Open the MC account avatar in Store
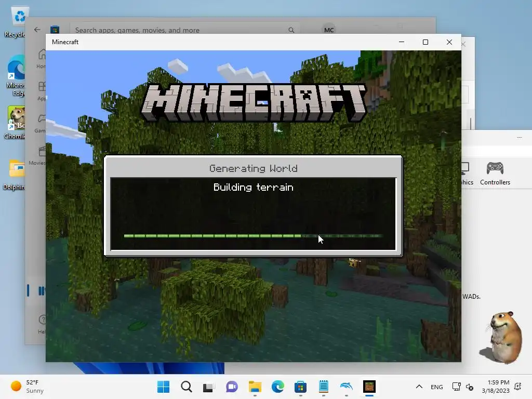Screen dimensions: 532x399 (x=329, y=30)
